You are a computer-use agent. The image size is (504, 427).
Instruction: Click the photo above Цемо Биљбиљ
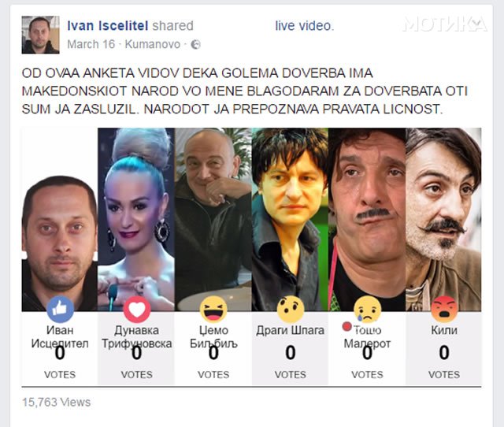(213, 220)
